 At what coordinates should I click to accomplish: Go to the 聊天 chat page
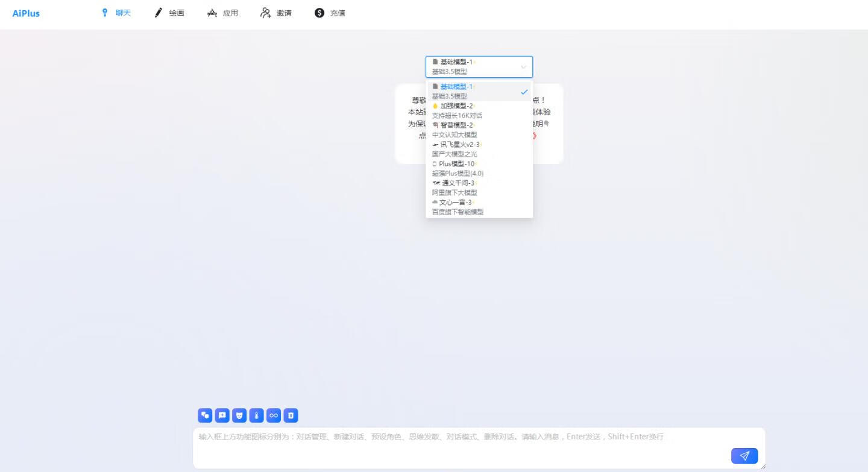coord(116,13)
